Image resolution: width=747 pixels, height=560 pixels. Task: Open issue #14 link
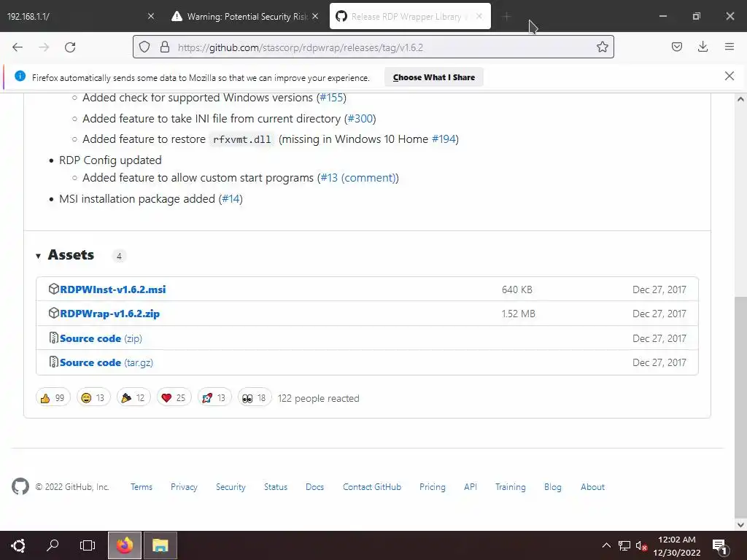pos(231,198)
